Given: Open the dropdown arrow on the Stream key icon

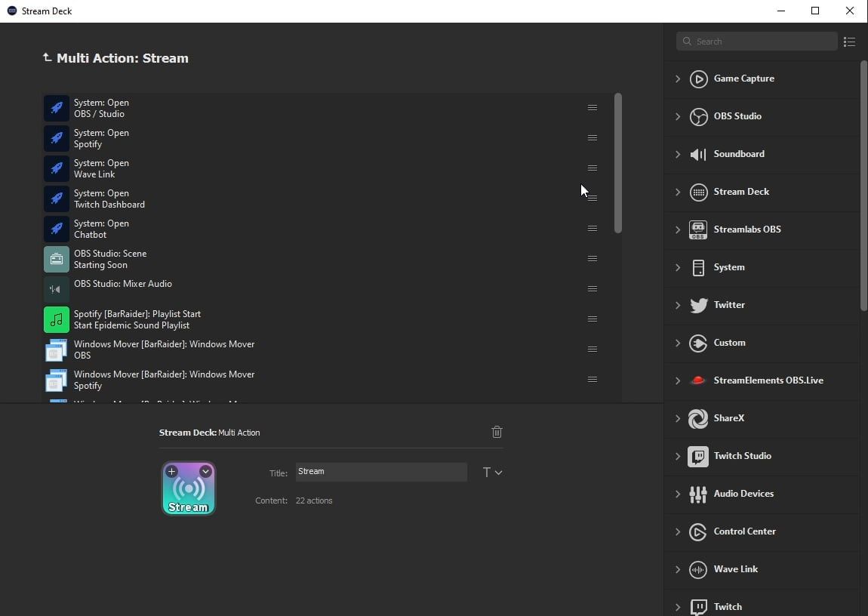Looking at the screenshot, I should click(x=205, y=472).
